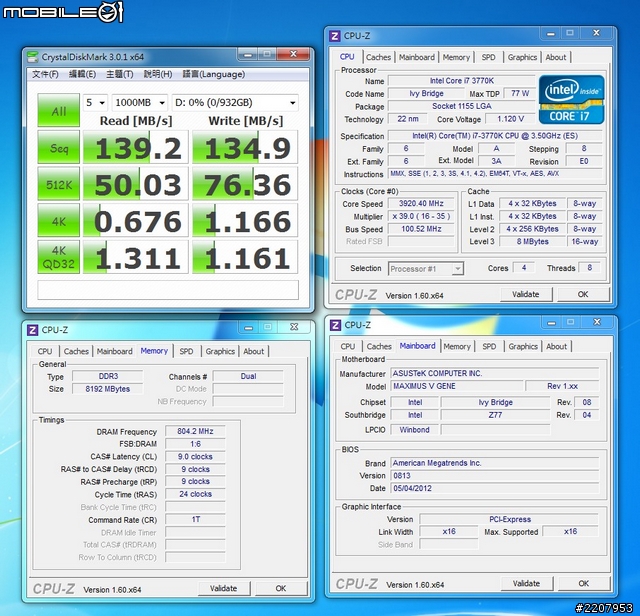Start the 512K benchmark test
640x616 pixels.
(x=58, y=184)
